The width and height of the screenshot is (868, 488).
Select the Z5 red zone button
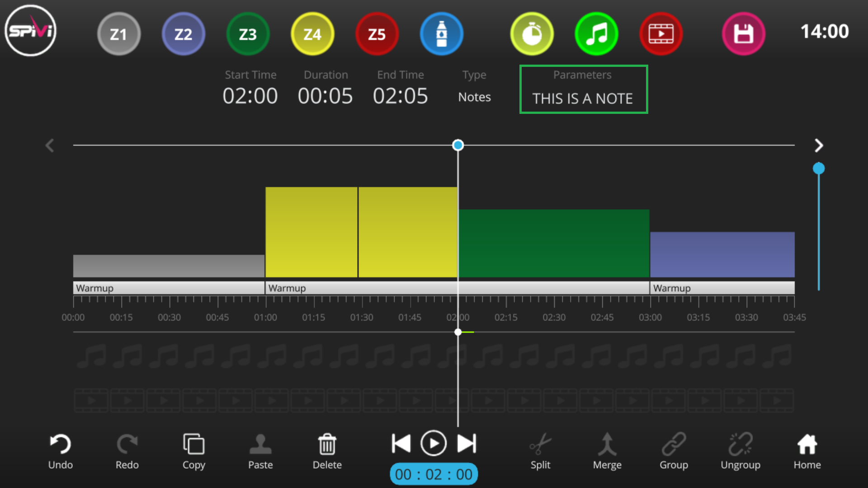click(377, 34)
